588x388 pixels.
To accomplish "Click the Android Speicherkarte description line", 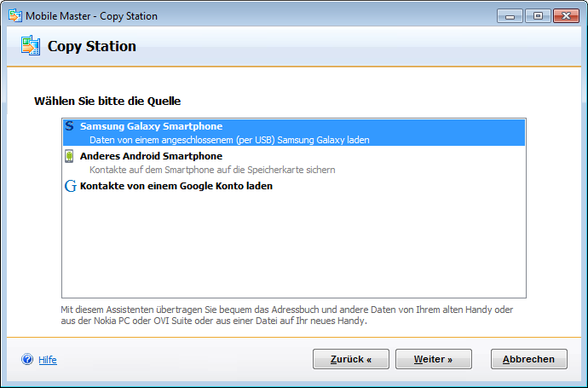I will pyautogui.click(x=212, y=170).
